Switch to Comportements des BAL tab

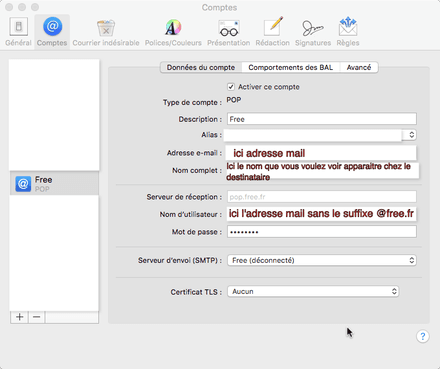point(290,67)
